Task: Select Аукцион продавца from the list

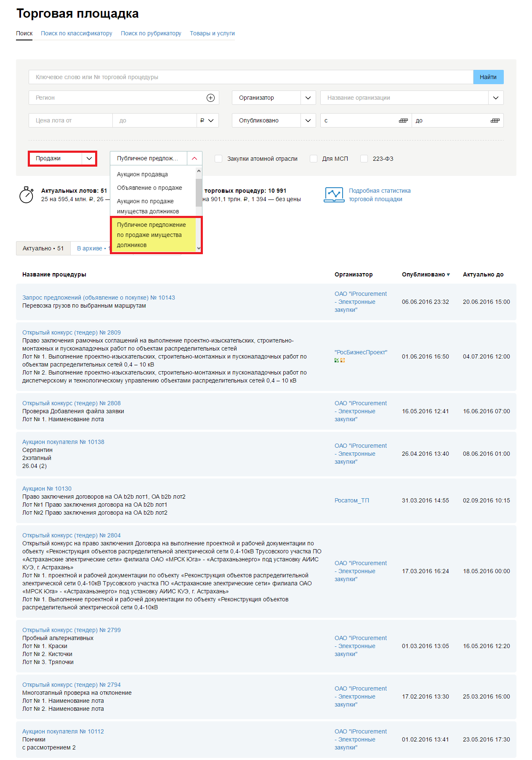Action: click(142, 174)
